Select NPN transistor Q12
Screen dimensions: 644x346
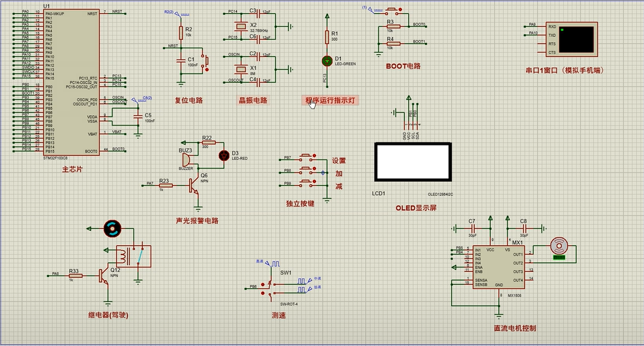pos(103,276)
